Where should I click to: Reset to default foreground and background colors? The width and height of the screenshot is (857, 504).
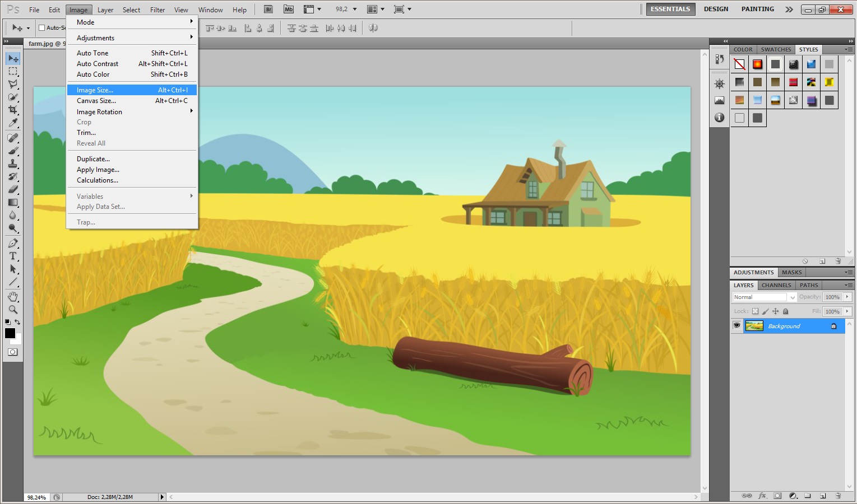[8, 322]
